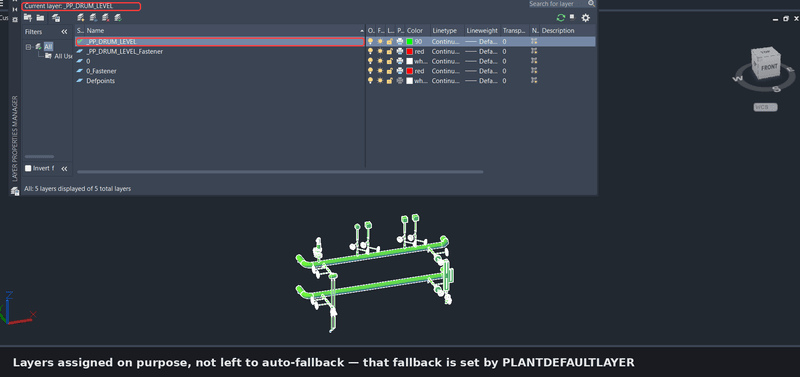The width and height of the screenshot is (800, 377).
Task: Change white swatch of Defpoints layer
Action: (x=409, y=81)
